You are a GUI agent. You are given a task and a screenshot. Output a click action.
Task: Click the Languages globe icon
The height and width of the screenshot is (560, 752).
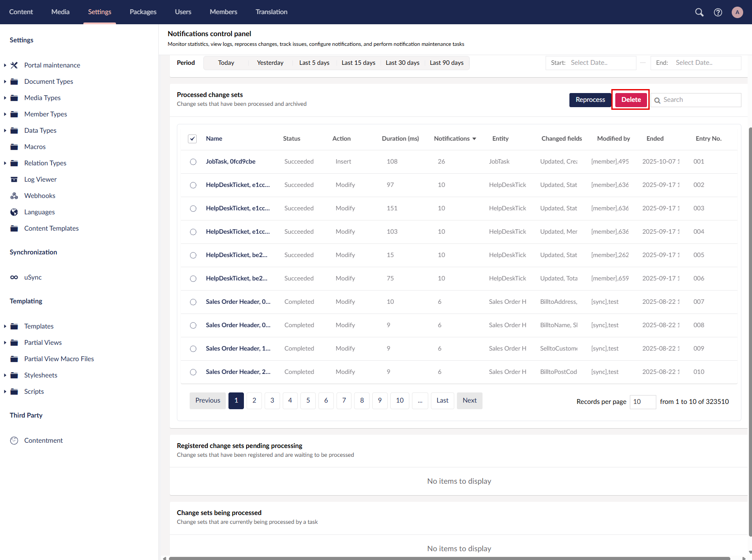pyautogui.click(x=14, y=212)
